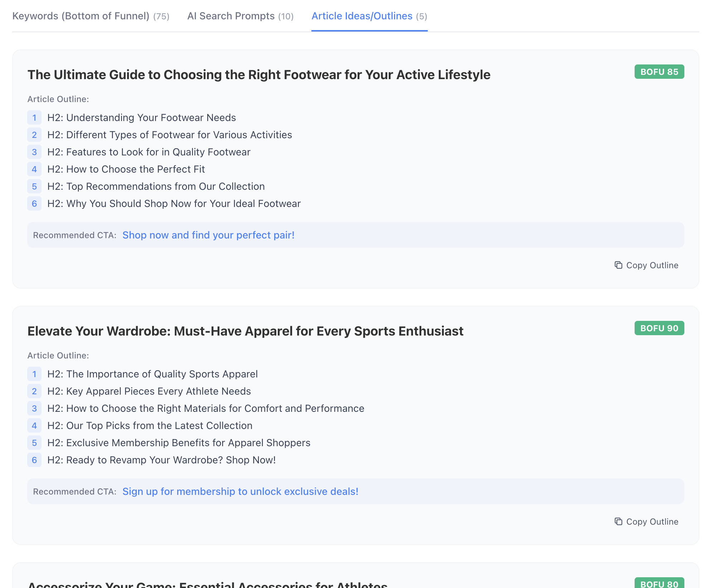The height and width of the screenshot is (588, 713).
Task: Click the copy icon beside second Copy Outline
Action: (619, 521)
